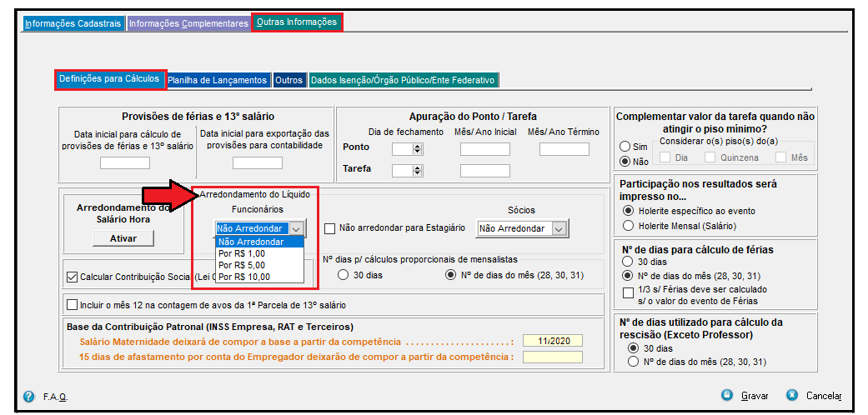The width and height of the screenshot is (868, 415).
Task: Uncheck Calcular Contribuição Social checkbox
Action: pyautogui.click(x=72, y=277)
